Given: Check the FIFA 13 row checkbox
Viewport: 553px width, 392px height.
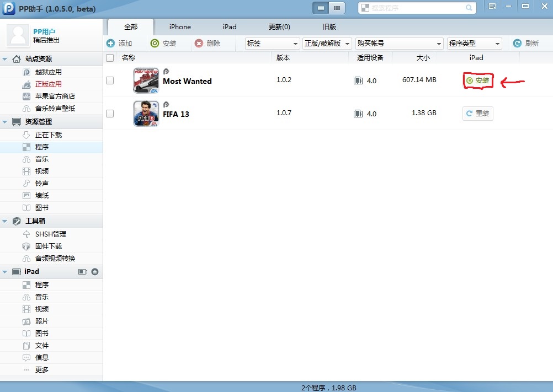Looking at the screenshot, I should (x=110, y=114).
